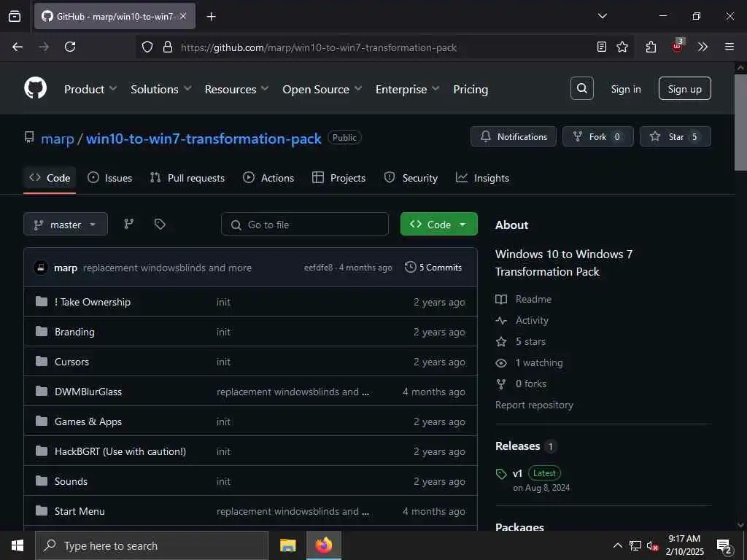
Task: Open Firefox View icon in tab bar
Action: tap(15, 17)
